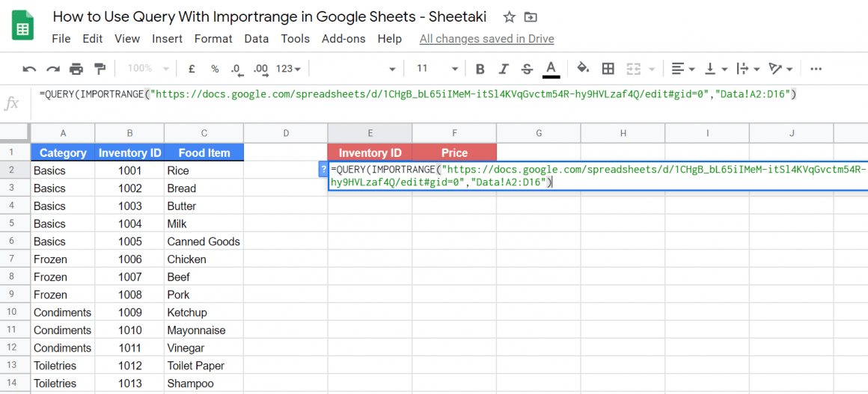
Task: Open the Edit menu
Action: point(93,39)
